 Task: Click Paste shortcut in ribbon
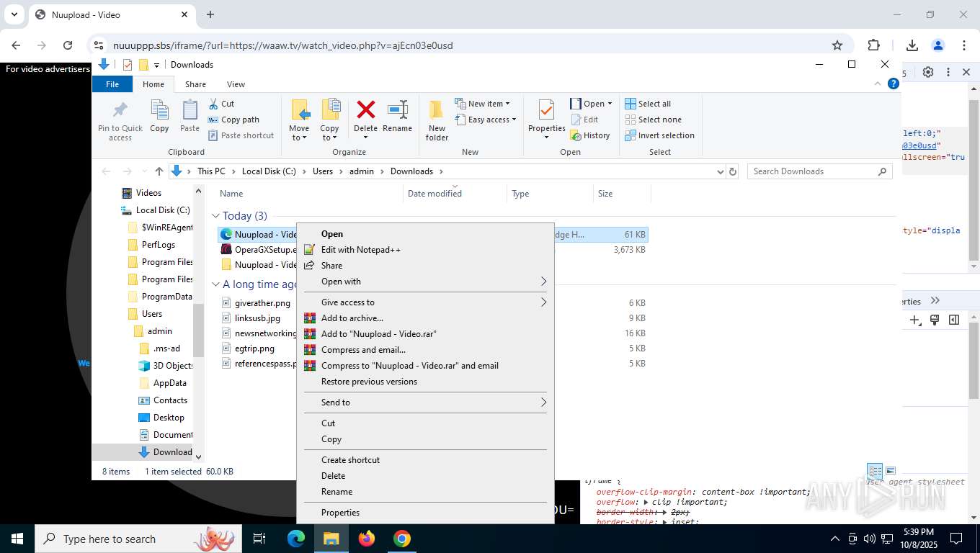[x=241, y=135]
